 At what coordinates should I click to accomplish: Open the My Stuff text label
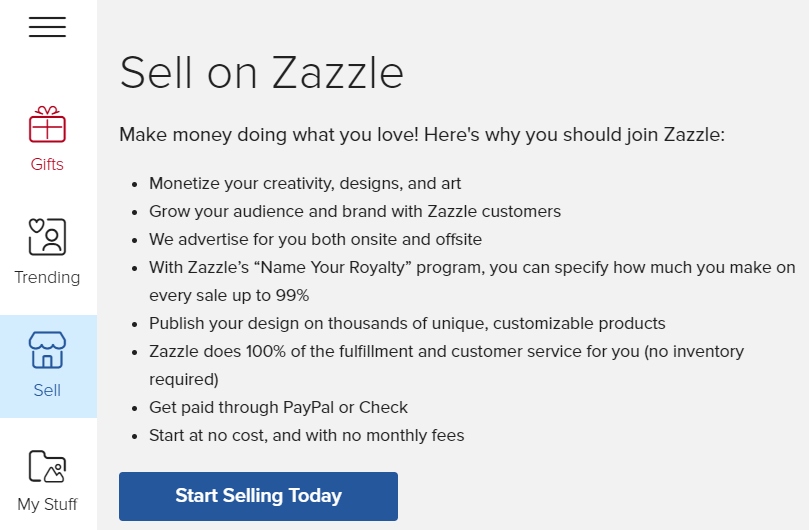(x=47, y=504)
